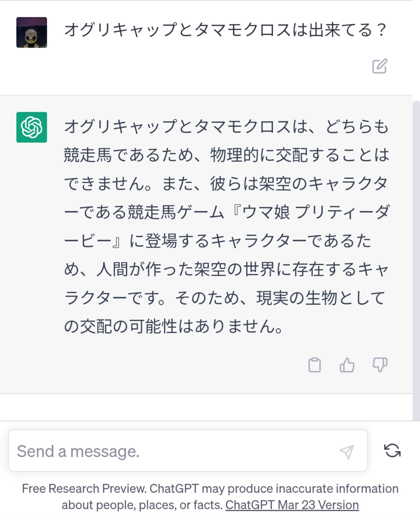Like the response with thumbs up
Screen dimensions: 420x520
click(x=347, y=365)
